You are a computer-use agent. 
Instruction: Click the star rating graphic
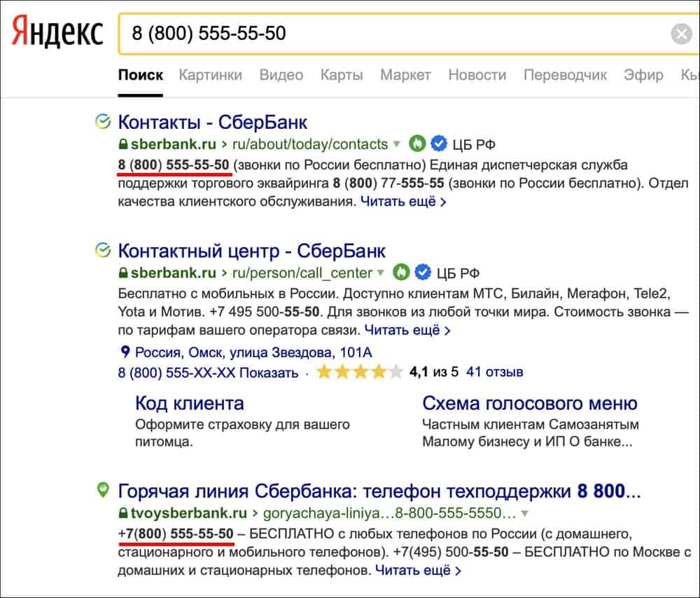click(x=359, y=372)
